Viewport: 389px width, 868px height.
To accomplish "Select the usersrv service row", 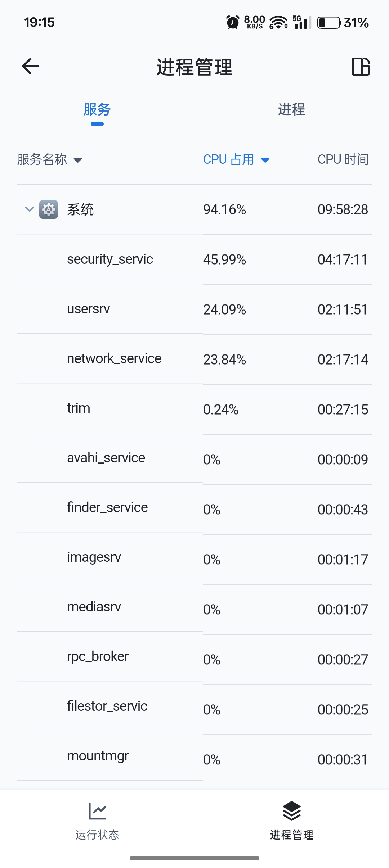I will coord(194,309).
